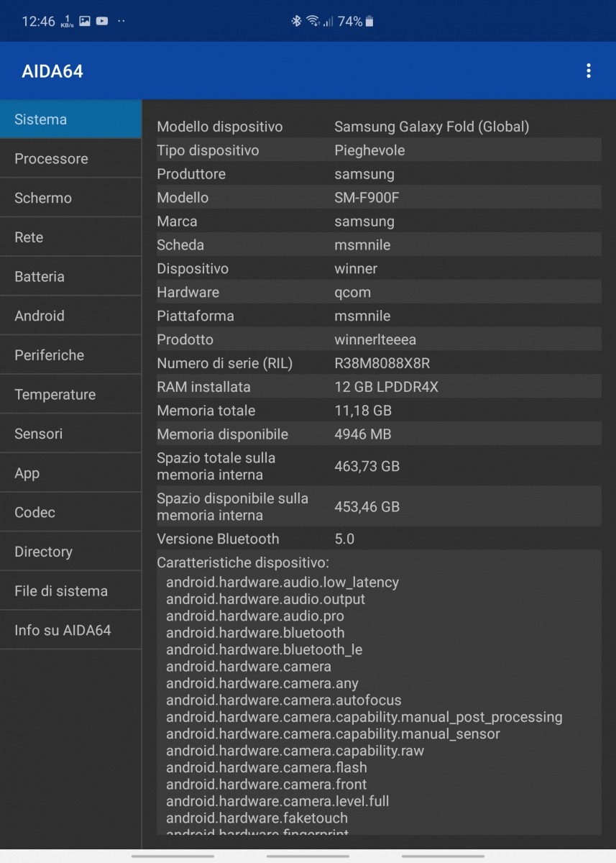Screen dimensions: 616x863
Task: Select the model value SM-F900F
Action: 367,198
